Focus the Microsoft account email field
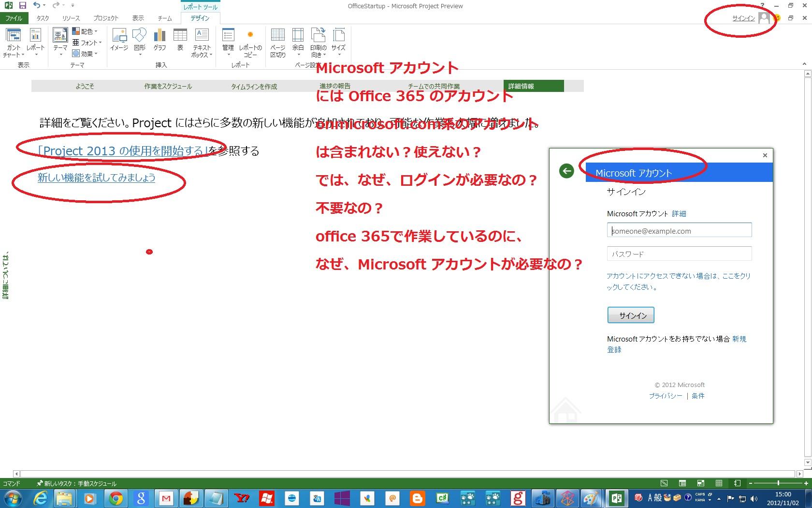 click(x=679, y=230)
